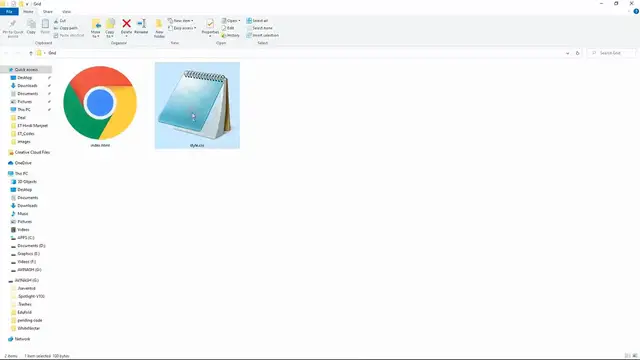Open the images folder in sidebar
Screen dimensions: 640x360
[24, 142]
